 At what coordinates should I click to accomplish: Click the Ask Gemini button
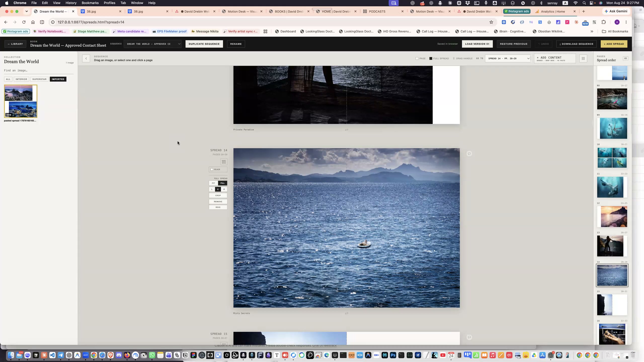(616, 11)
